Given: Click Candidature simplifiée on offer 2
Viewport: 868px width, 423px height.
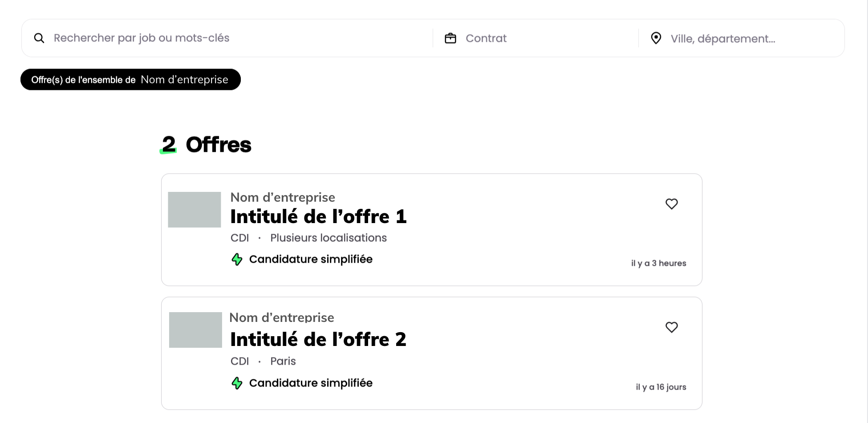Looking at the screenshot, I should [x=311, y=383].
